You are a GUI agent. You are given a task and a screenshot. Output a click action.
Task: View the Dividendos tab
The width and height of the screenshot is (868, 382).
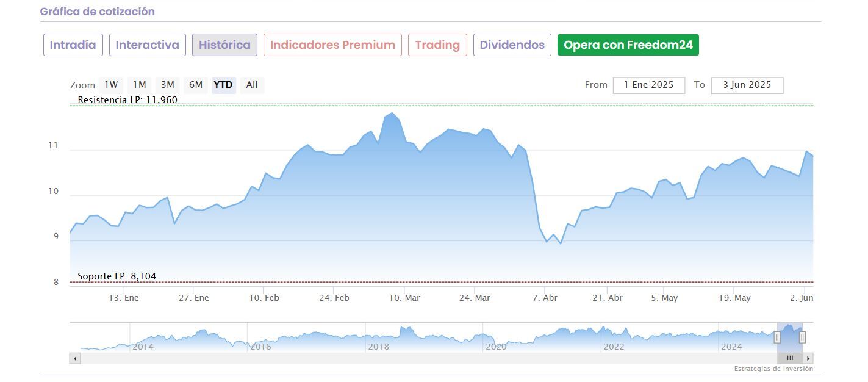(x=512, y=45)
